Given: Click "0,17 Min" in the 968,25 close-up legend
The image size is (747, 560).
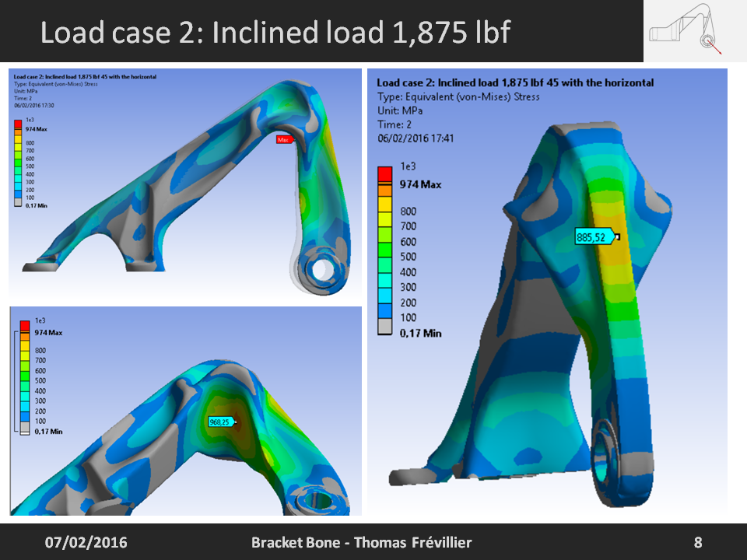Looking at the screenshot, I should coord(48,432).
